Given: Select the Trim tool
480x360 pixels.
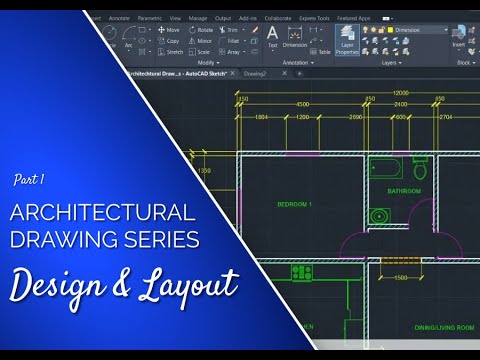Looking at the screenshot, I should point(228,30).
